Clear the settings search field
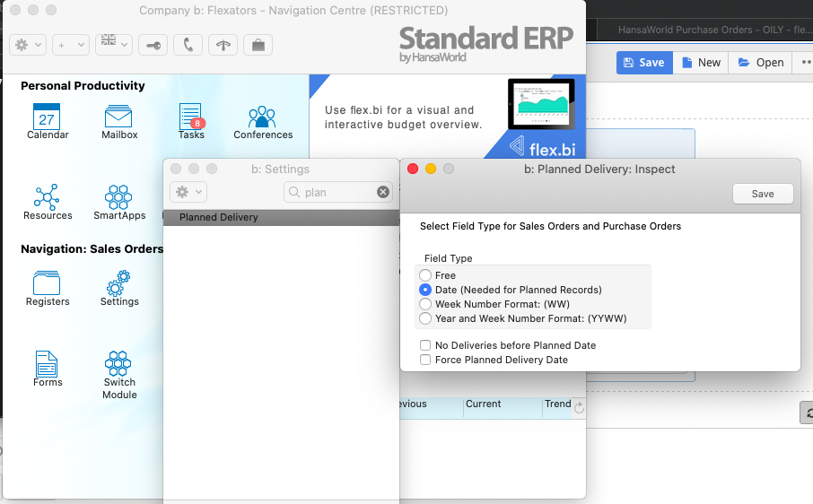 pyautogui.click(x=383, y=192)
